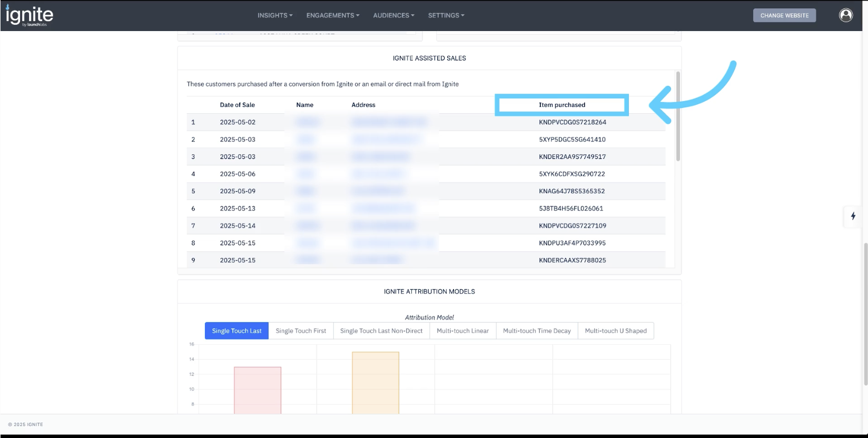Click the Ignite logo
Screen dimensions: 868x438
(29, 15)
